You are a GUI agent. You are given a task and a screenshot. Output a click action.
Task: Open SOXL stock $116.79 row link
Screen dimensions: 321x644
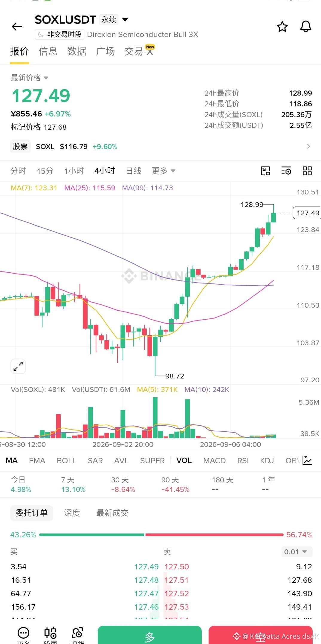tap(160, 146)
